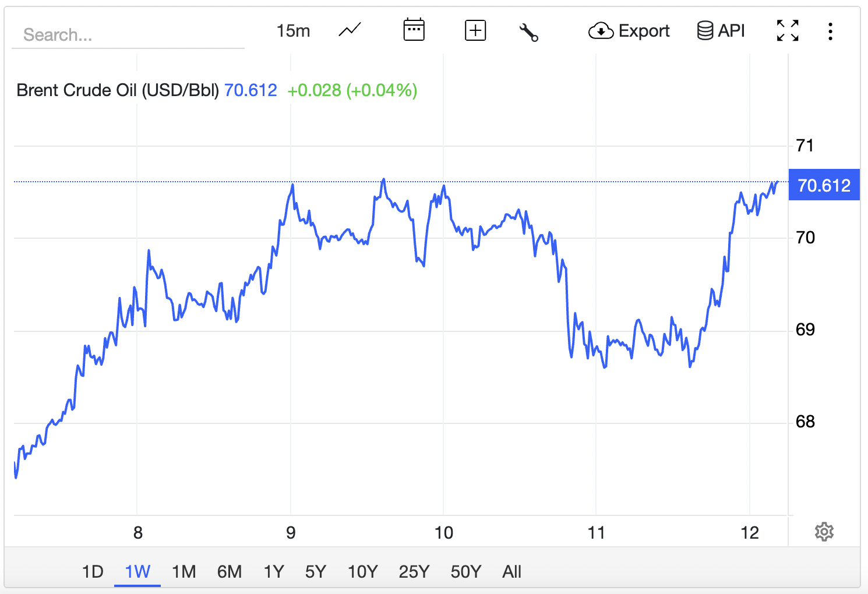Click the API label
Screen dimensions: 868x594
[732, 30]
